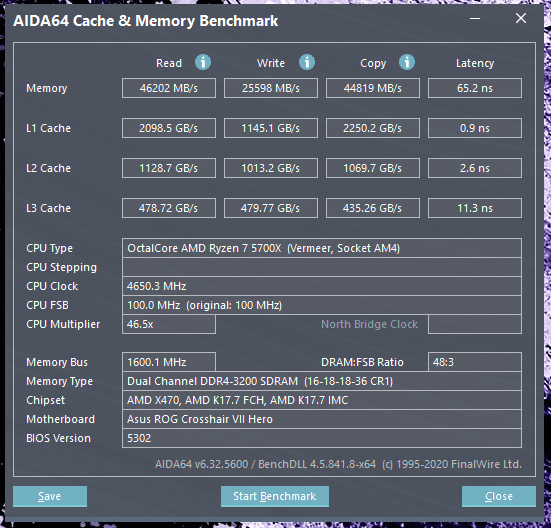Click the CPU Stepping label
The width and height of the screenshot is (551, 528).
(x=61, y=267)
